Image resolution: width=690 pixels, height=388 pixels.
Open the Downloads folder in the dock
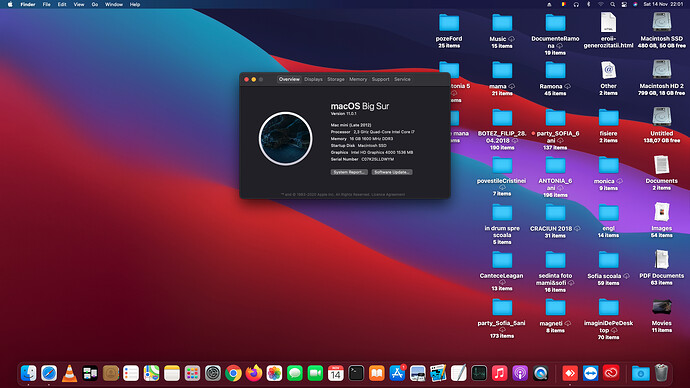click(641, 373)
